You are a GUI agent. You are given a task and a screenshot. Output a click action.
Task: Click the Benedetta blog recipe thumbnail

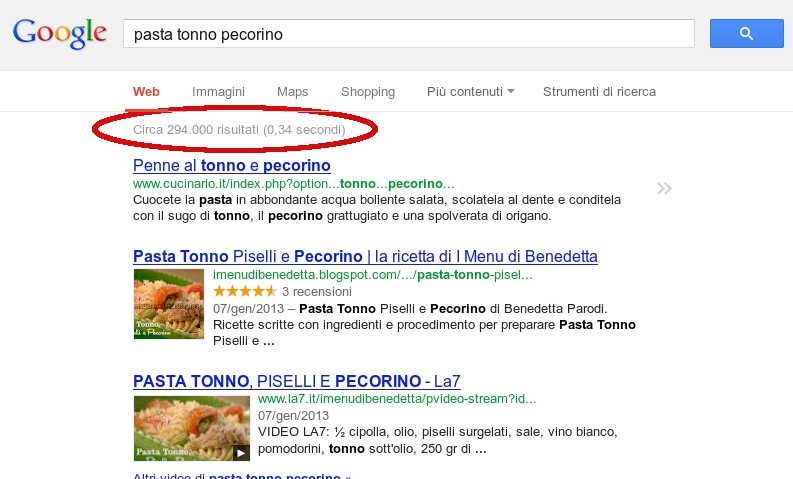pos(168,303)
